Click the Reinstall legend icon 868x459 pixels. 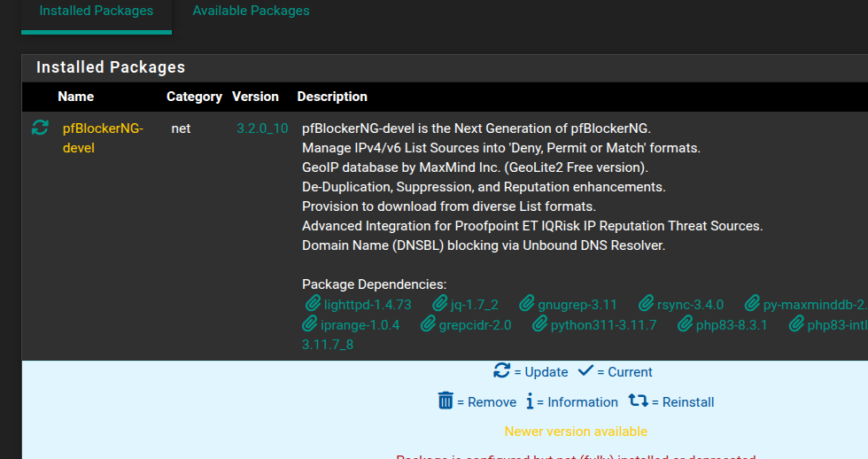639,400
